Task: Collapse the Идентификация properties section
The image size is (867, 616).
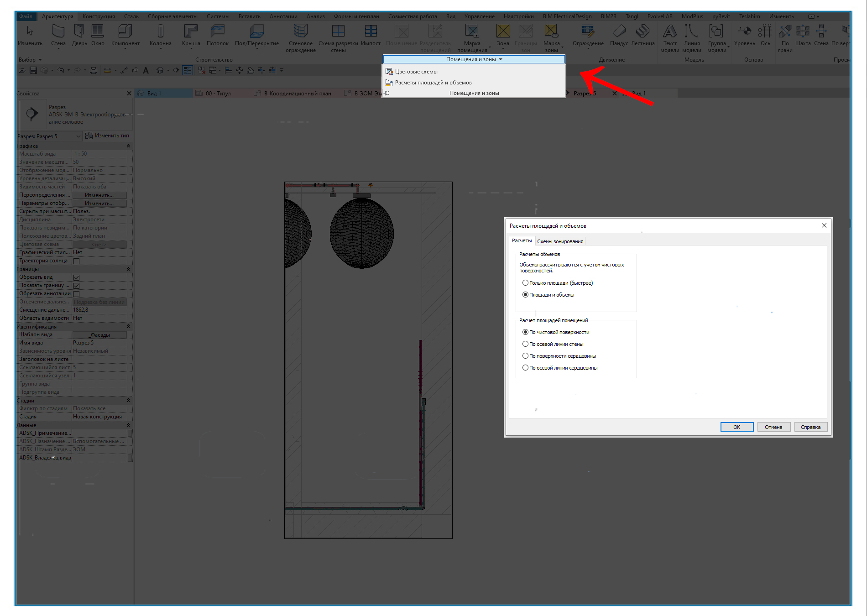Action: coord(128,327)
